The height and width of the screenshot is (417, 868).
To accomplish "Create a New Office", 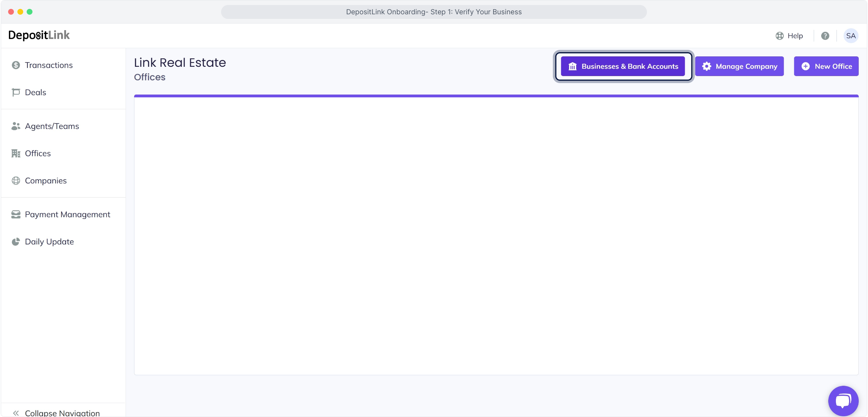I will [x=826, y=66].
